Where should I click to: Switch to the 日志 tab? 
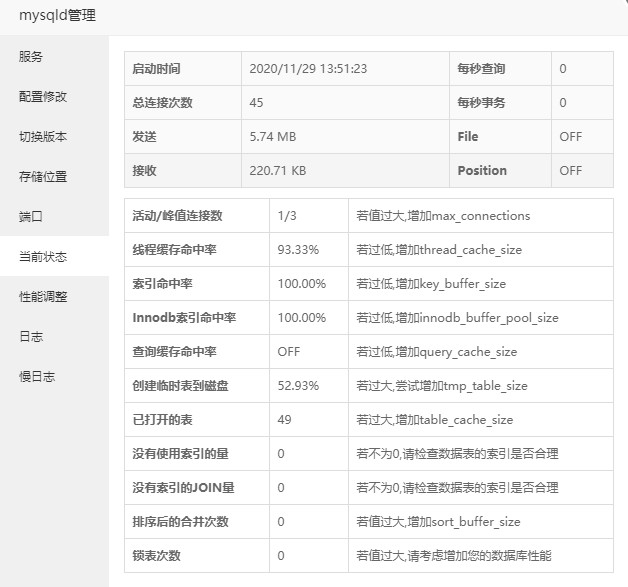54,336
